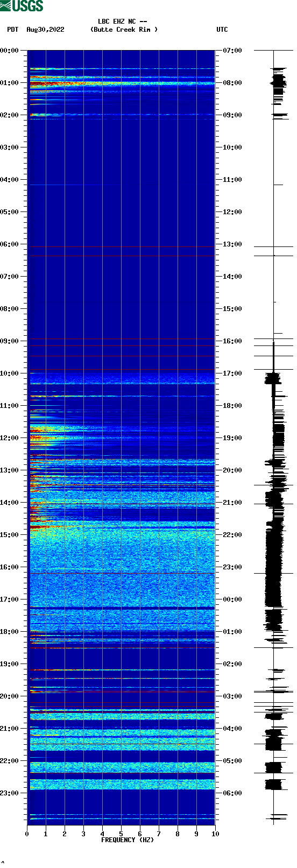
Task: Click the UTC 17:00 time label
Action: [x=232, y=373]
